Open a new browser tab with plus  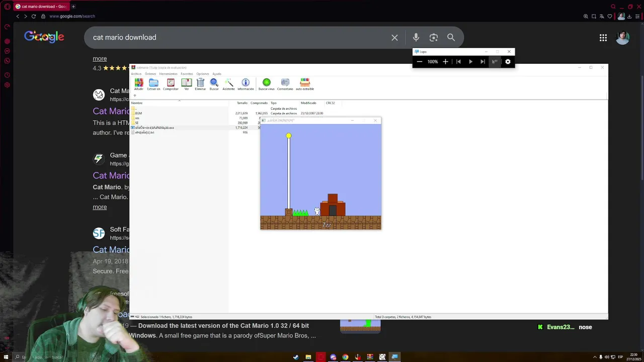73,7
